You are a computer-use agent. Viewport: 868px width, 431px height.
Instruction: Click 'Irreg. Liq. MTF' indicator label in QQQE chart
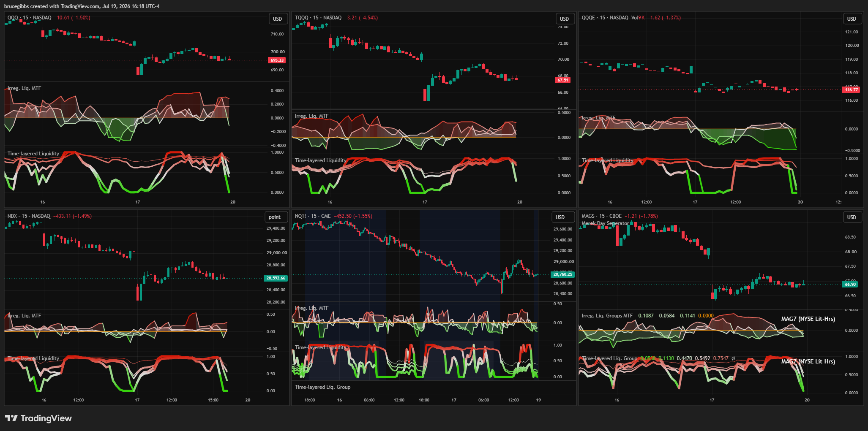click(598, 118)
